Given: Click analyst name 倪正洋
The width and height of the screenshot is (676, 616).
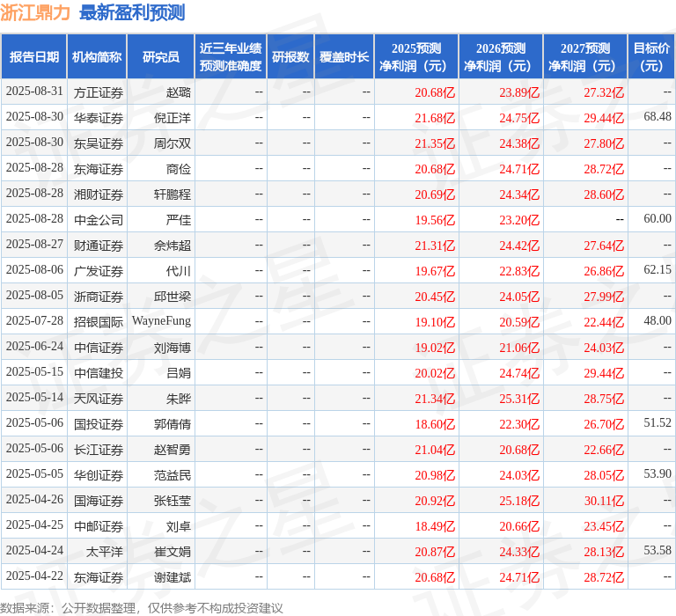Looking at the screenshot, I should pyautogui.click(x=173, y=118).
